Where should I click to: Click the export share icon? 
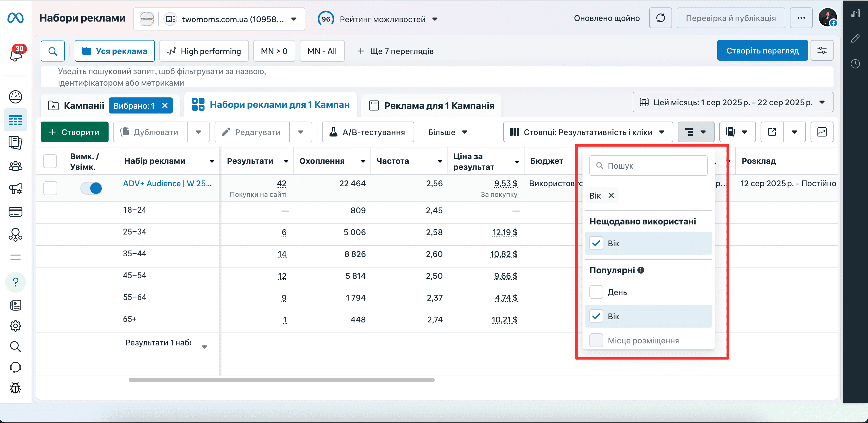tap(771, 132)
